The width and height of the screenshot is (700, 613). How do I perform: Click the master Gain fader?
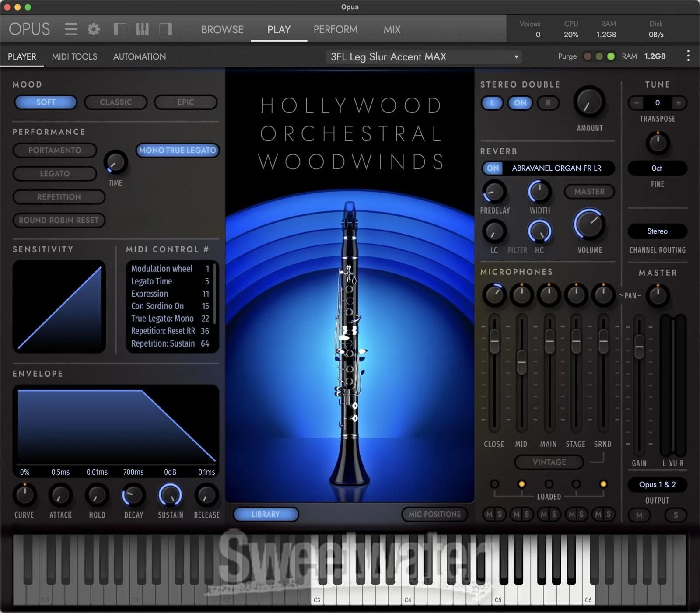[639, 347]
